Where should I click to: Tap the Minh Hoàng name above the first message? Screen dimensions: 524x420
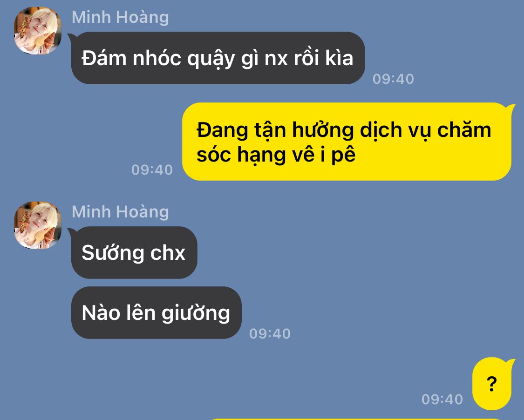point(120,18)
